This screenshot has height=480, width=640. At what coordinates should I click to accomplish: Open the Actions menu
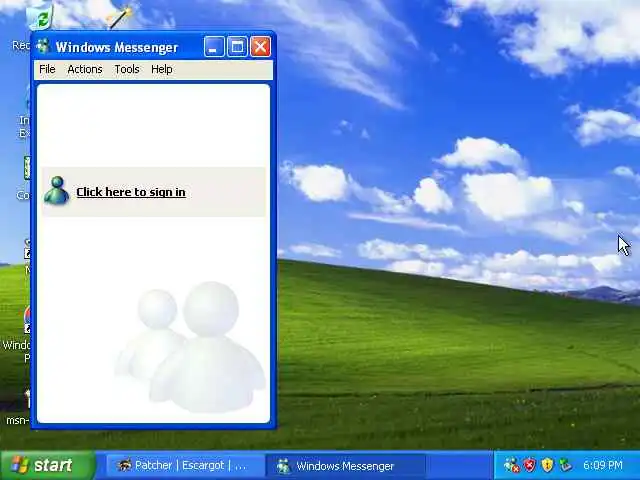coord(85,69)
